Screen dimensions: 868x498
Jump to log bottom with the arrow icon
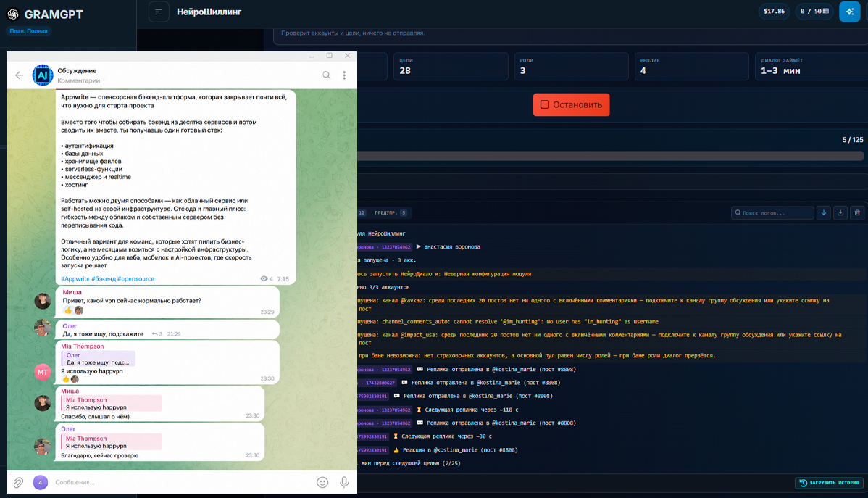pyautogui.click(x=824, y=212)
